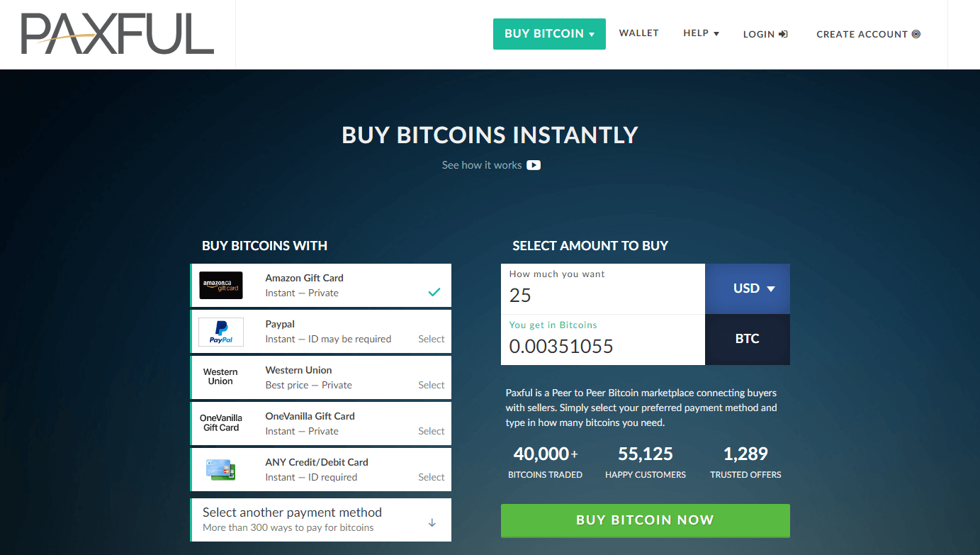Select ANY Credit/Debit Card payment method
The width and height of the screenshot is (980, 555).
click(321, 470)
